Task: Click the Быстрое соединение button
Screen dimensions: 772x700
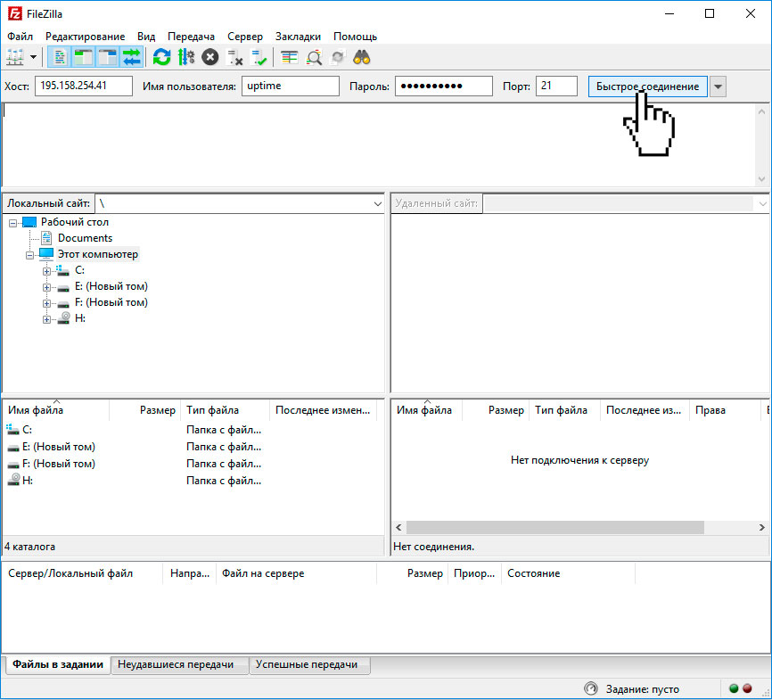Action: 647,86
